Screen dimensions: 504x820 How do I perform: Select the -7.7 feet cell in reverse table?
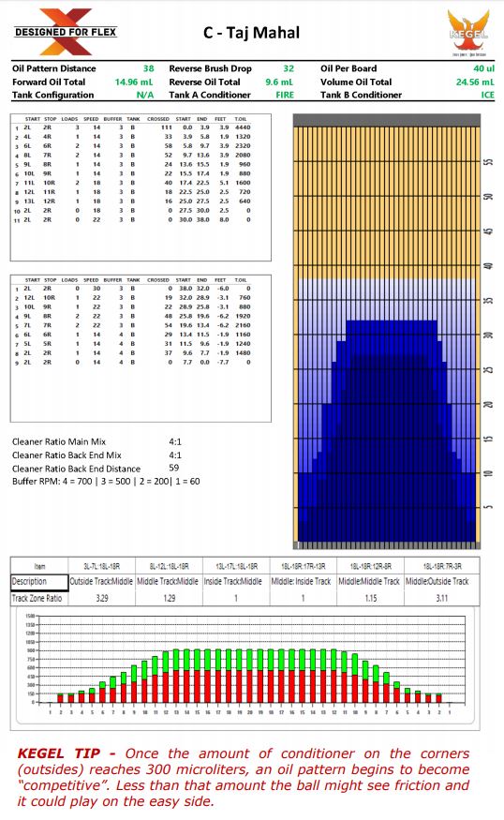tap(223, 363)
